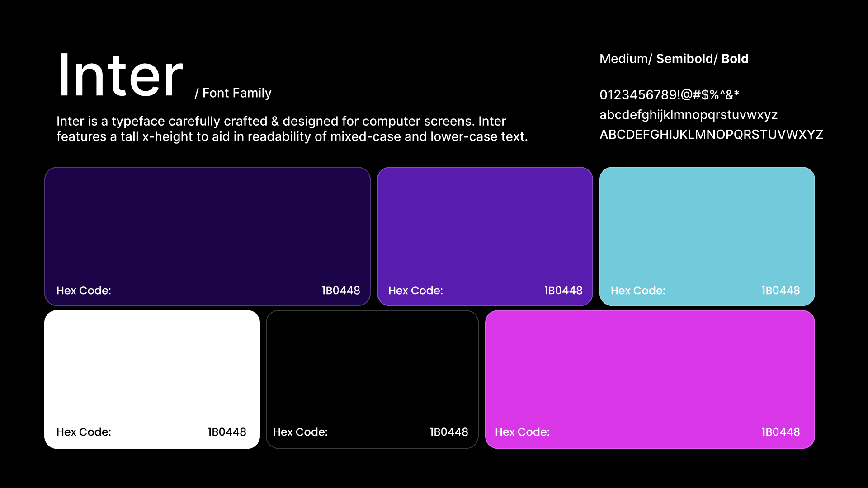
Task: Click the large Inter heading
Action: tap(120, 76)
